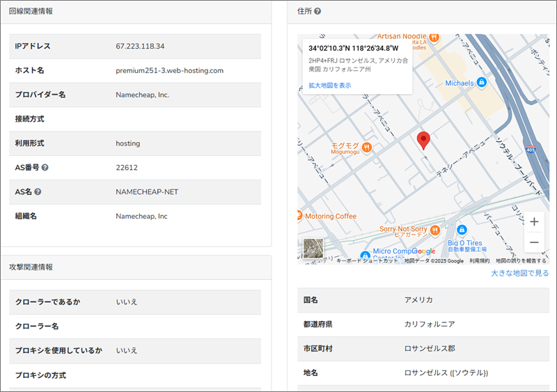Click the いいえ value for クローラーであるか
Screen dimensions: 557x392
[x=127, y=302]
